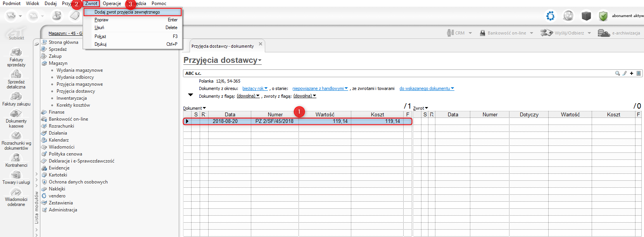Open the Dokument table dropdown

tap(195, 108)
